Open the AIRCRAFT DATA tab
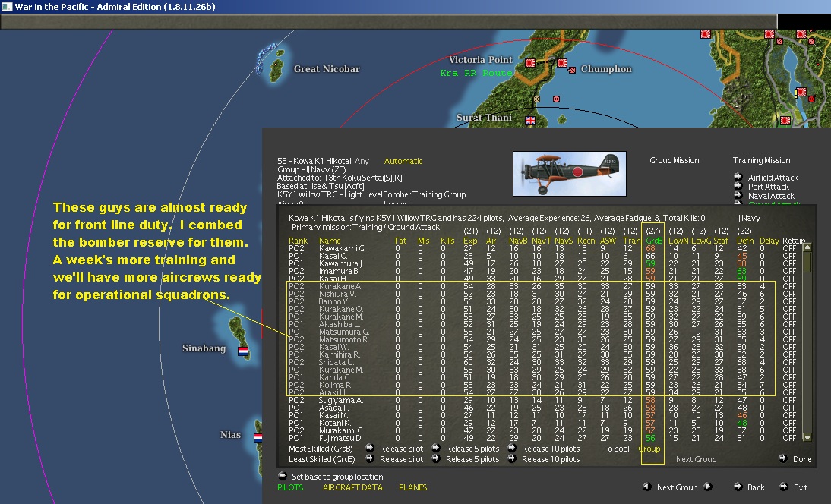This screenshot has width=831, height=504. (x=352, y=487)
